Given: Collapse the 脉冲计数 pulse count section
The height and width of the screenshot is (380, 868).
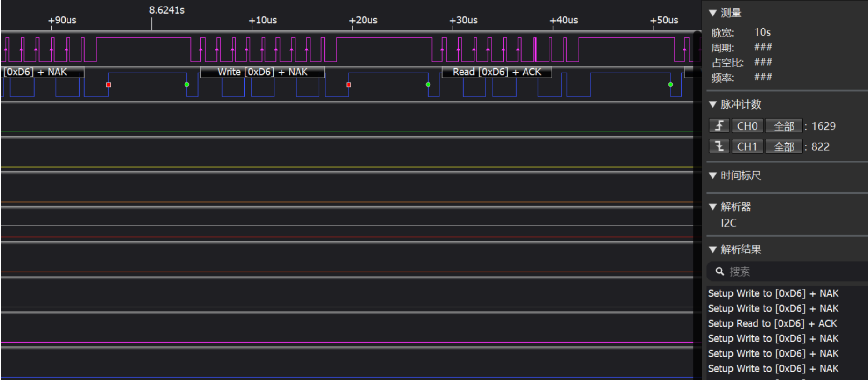Looking at the screenshot, I should click(713, 104).
